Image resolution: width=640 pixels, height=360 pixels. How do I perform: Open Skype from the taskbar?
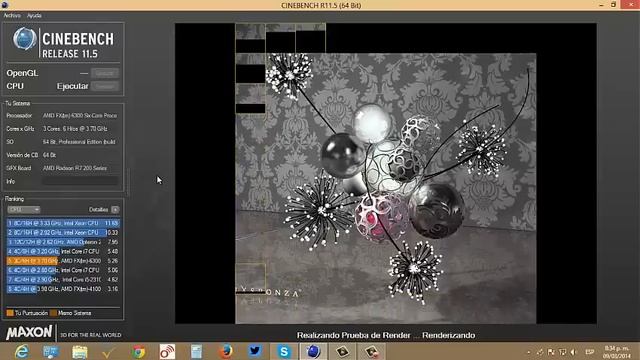pos(284,351)
